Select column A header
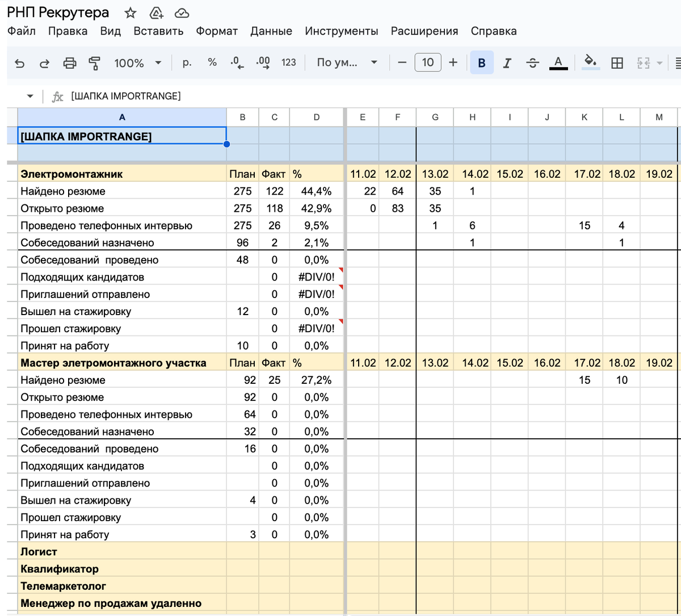This screenshot has height=616, width=681. pos(122,117)
